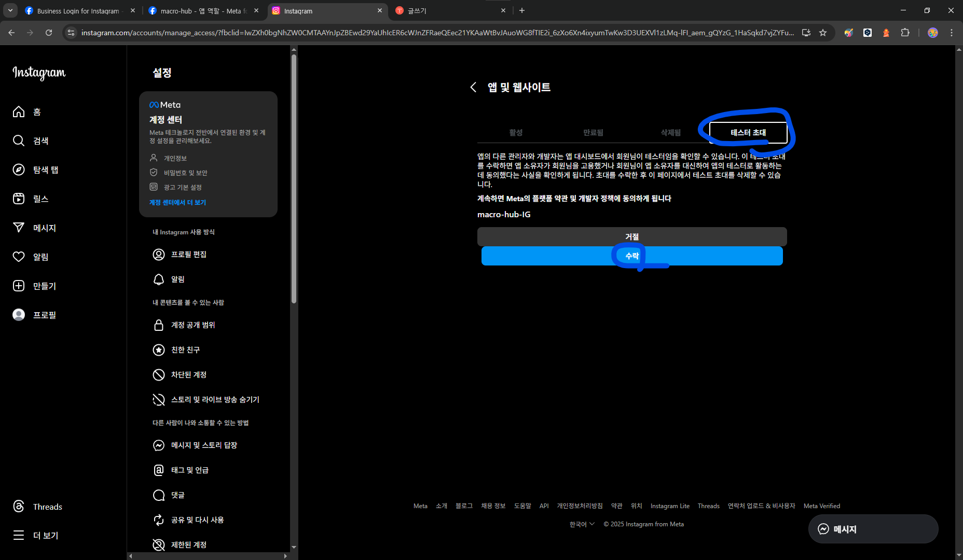Switch to the 글쓰기 browser tab
Image resolution: width=963 pixels, height=560 pixels.
pyautogui.click(x=449, y=11)
